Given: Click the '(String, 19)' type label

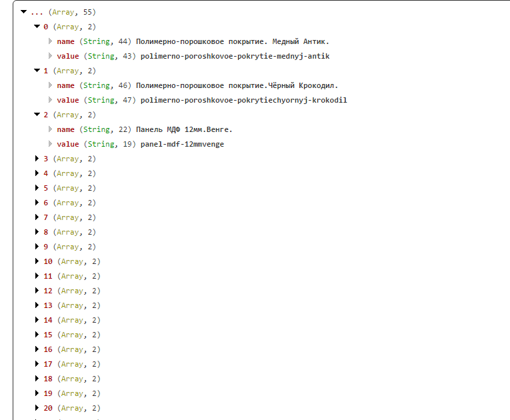Looking at the screenshot, I should click(110, 144).
